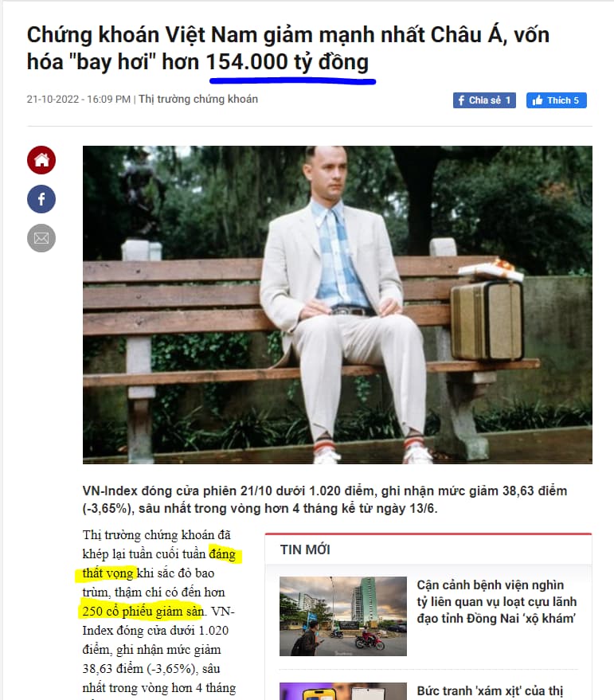Image resolution: width=614 pixels, height=700 pixels.
Task: Click the share count number 1
Action: pos(508,100)
